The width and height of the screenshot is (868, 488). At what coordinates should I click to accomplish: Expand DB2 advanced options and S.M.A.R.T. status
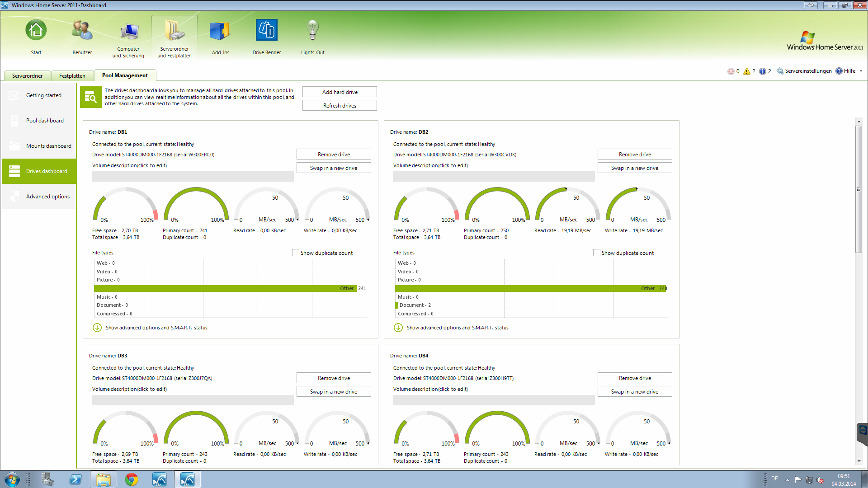pos(398,328)
